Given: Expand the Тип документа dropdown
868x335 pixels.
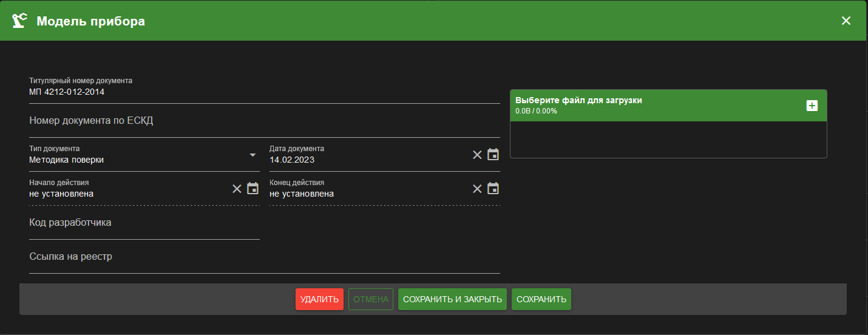Looking at the screenshot, I should click(253, 155).
